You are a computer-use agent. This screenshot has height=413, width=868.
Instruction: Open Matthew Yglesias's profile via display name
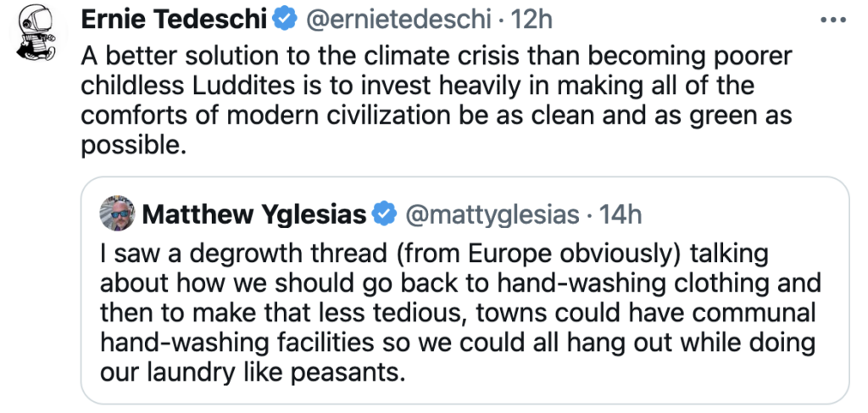(253, 215)
